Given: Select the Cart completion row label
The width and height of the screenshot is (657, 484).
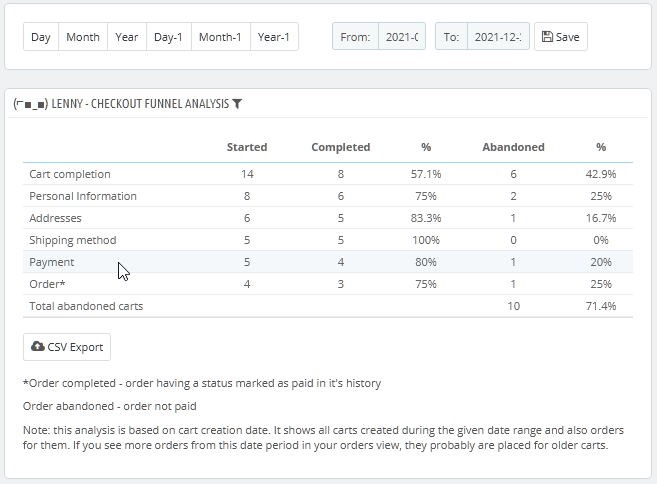Looking at the screenshot, I should pos(70,174).
